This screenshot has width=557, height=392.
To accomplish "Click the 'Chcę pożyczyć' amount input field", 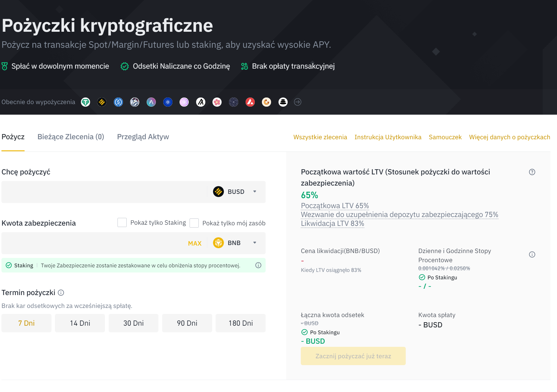I will pos(103,192).
